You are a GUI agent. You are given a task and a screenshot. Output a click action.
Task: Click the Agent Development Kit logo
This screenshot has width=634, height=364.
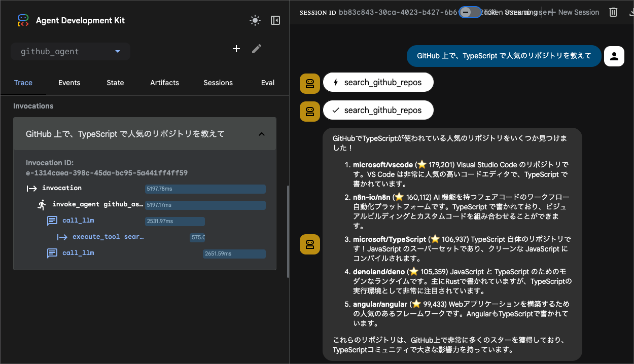(23, 20)
